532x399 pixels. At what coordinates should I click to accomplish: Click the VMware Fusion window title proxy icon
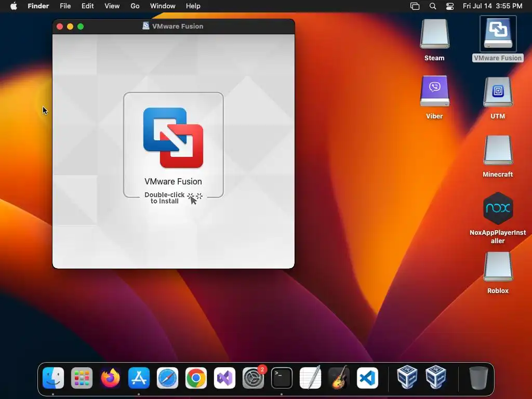tap(146, 26)
